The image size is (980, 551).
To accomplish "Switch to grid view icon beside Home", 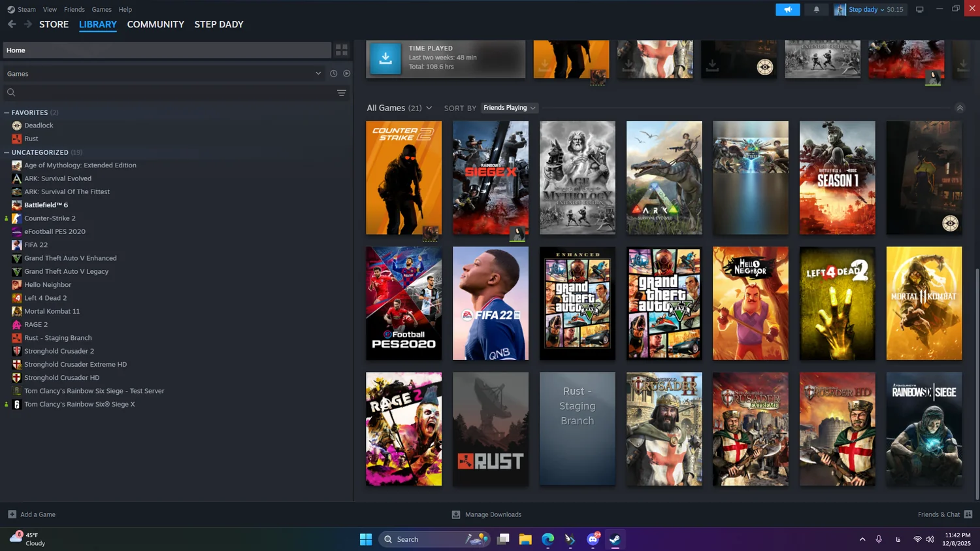I will point(341,50).
